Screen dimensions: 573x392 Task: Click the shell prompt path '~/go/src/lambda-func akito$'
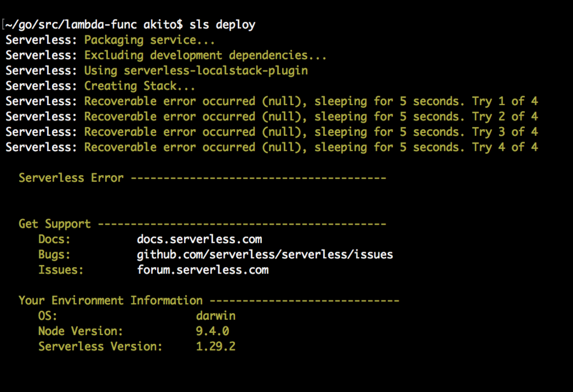click(x=94, y=25)
